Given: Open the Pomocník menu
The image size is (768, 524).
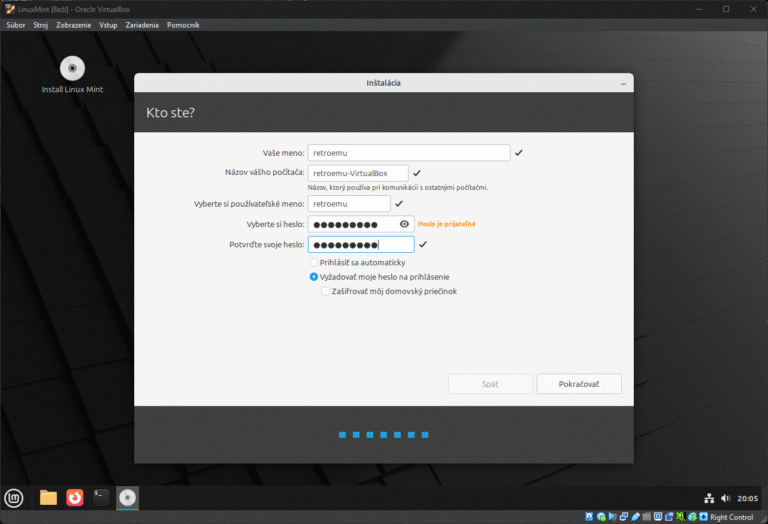Looking at the screenshot, I should click(183, 25).
